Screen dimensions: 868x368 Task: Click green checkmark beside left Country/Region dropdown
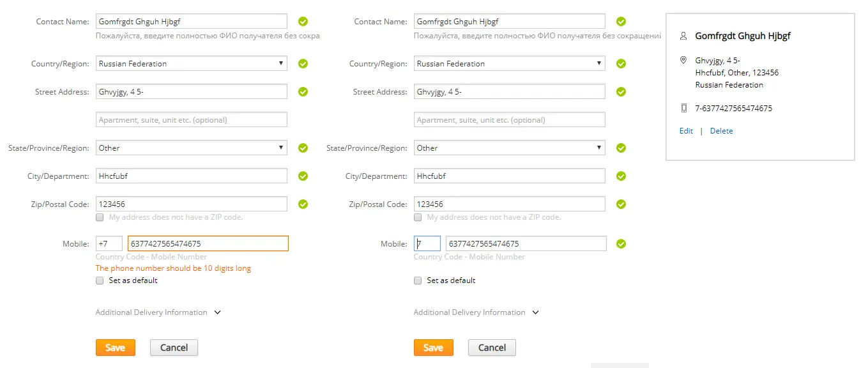coord(303,63)
